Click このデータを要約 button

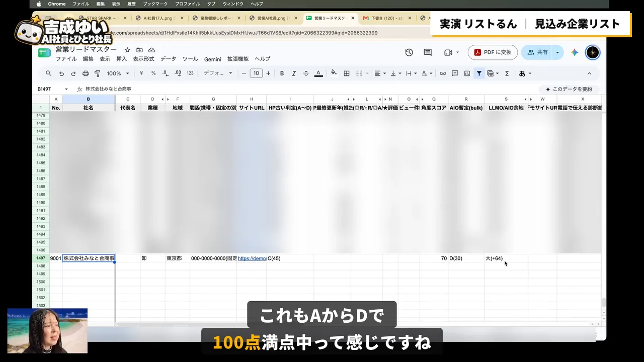569,89
